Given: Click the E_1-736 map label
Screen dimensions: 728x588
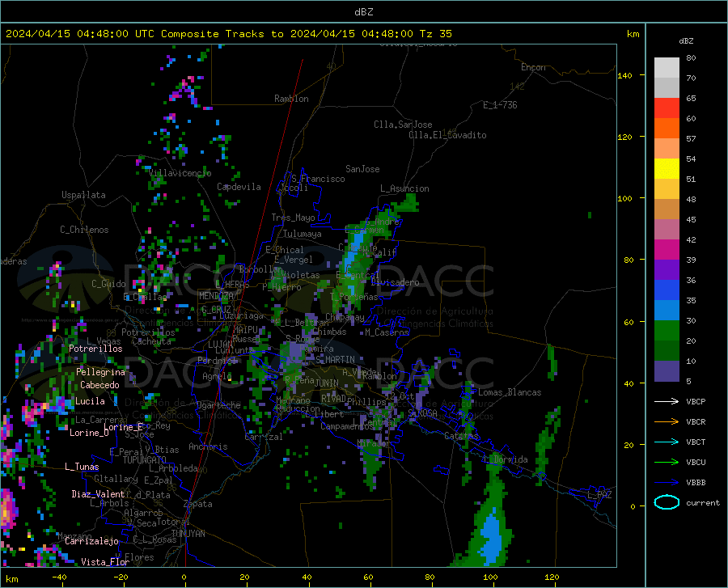Looking at the screenshot, I should click(x=500, y=105).
